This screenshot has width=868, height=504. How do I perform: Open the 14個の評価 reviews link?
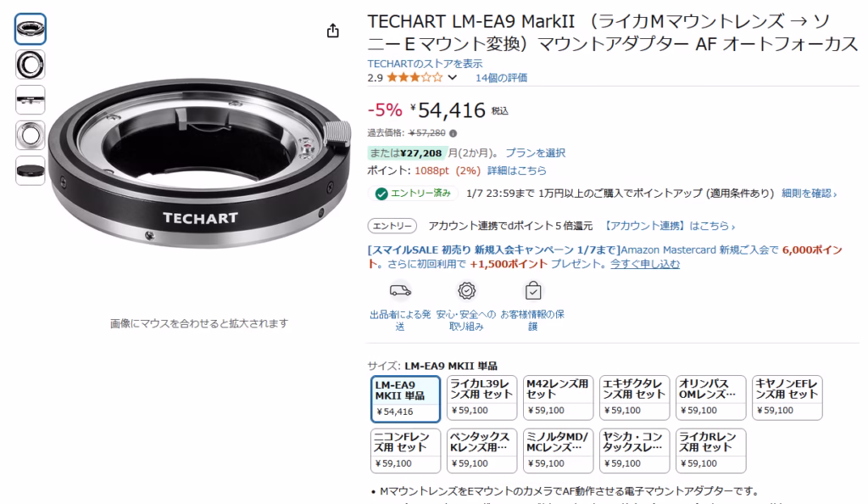501,77
